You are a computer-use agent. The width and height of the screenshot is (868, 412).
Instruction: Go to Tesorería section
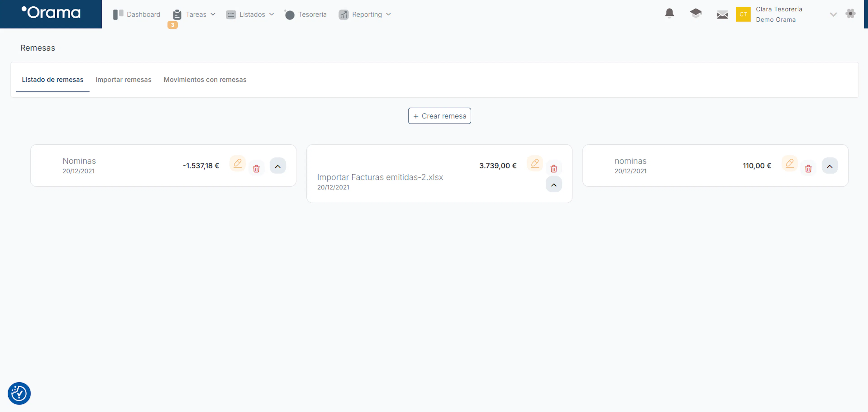pyautogui.click(x=306, y=14)
